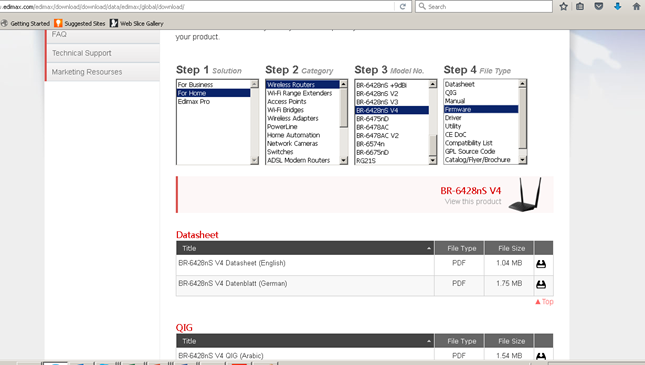Select PowerLine category
645x365 pixels.
tap(303, 127)
